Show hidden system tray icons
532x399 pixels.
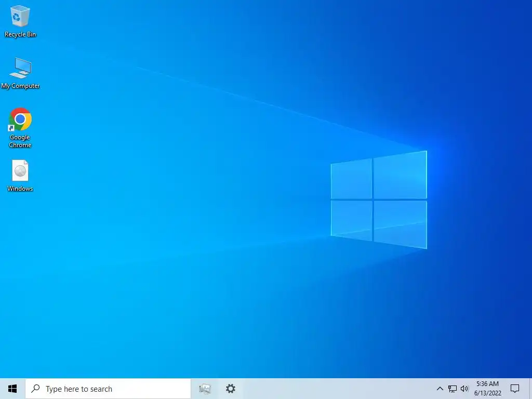pyautogui.click(x=440, y=389)
